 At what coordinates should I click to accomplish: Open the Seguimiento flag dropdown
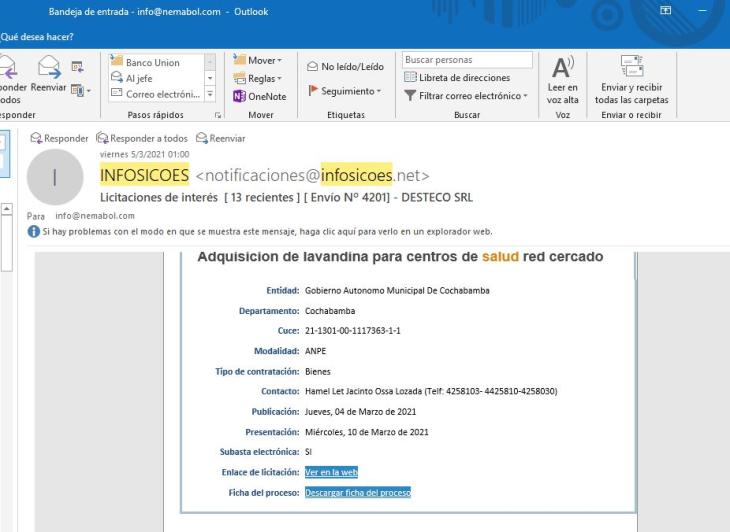pos(345,91)
